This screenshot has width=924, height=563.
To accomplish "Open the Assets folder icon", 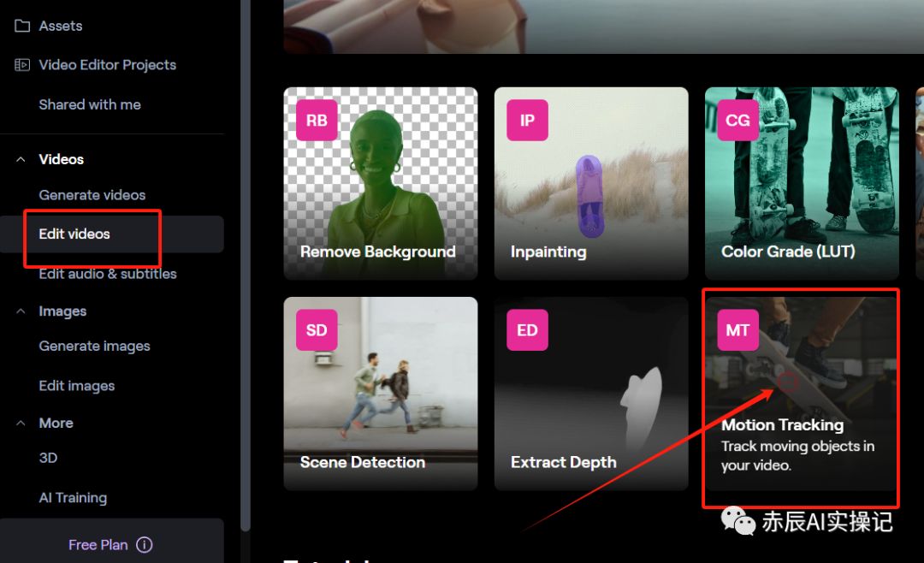I will pos(22,26).
